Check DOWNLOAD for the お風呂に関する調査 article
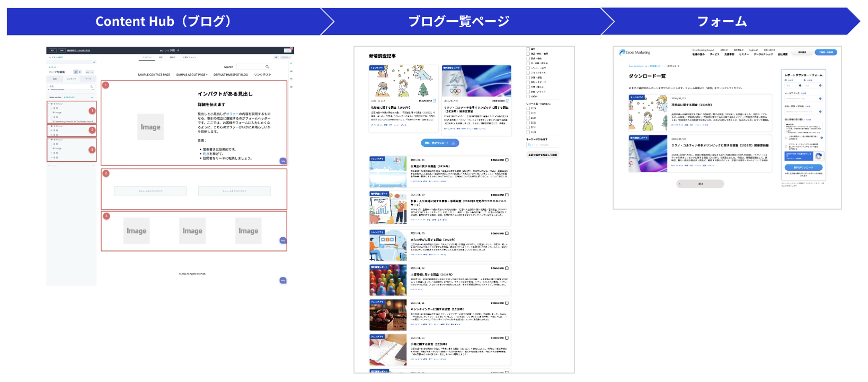 507,160
